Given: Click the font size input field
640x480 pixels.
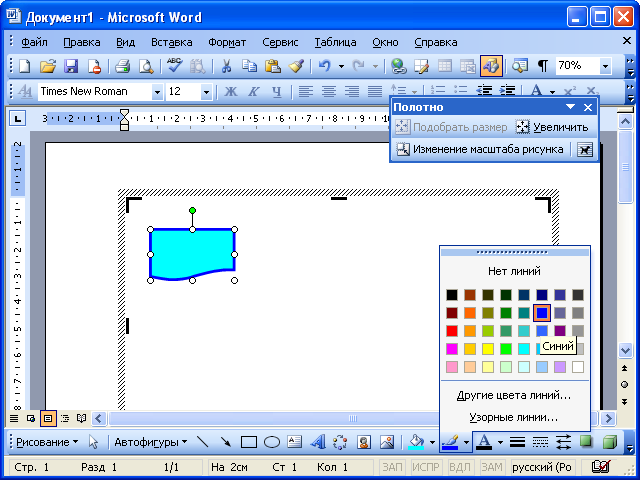Looking at the screenshot, I should point(183,92).
